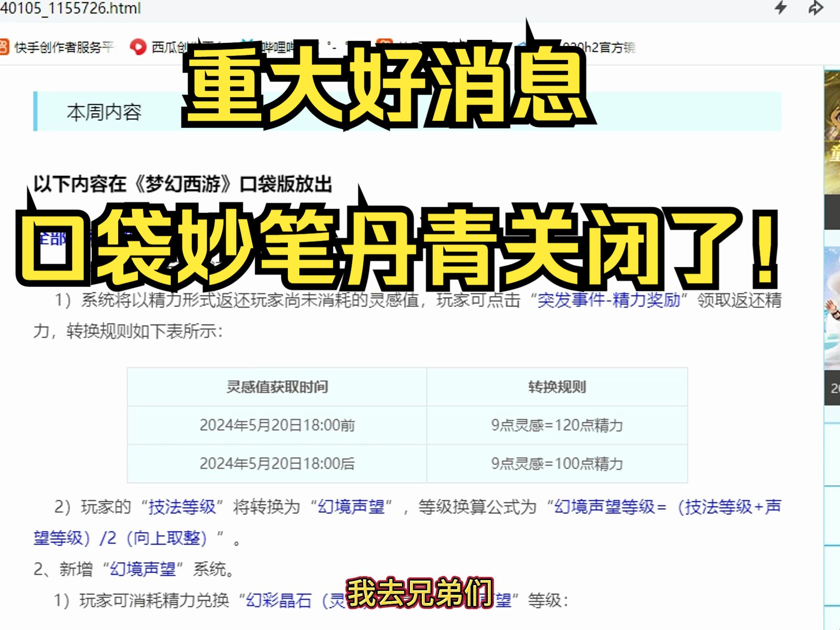Image resolution: width=840 pixels, height=630 pixels.
Task: Click the red 西瓜创作 bookmark icon
Action: click(138, 47)
